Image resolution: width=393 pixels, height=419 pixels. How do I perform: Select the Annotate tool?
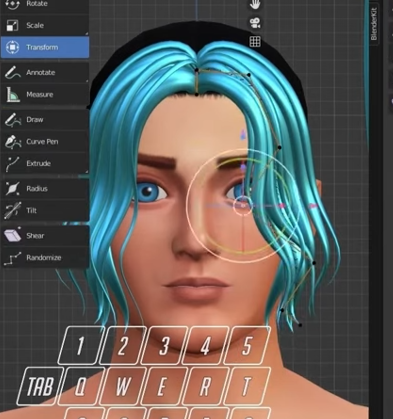point(45,72)
